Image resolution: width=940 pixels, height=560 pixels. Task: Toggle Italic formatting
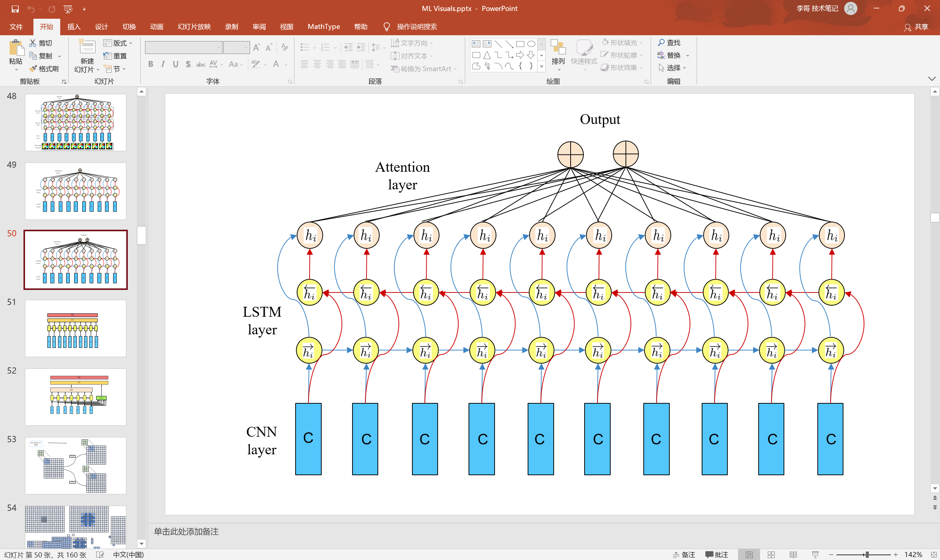163,64
